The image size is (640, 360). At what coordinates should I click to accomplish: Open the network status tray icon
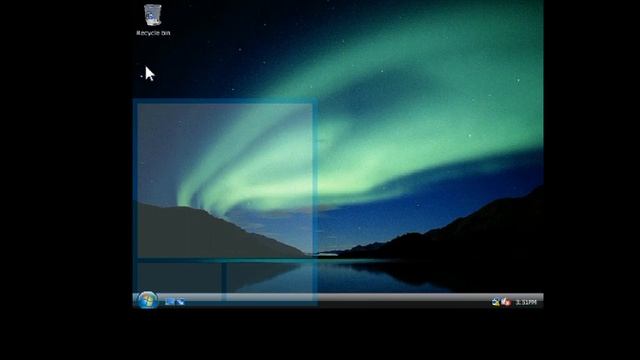point(496,302)
